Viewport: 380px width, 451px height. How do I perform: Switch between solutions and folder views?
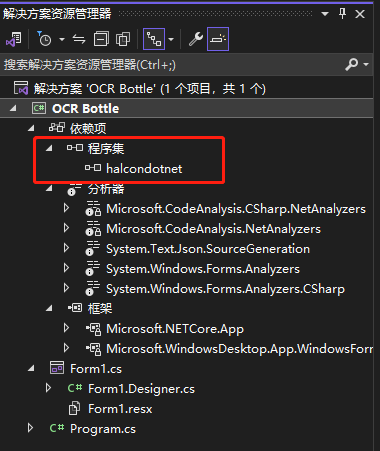pos(14,39)
